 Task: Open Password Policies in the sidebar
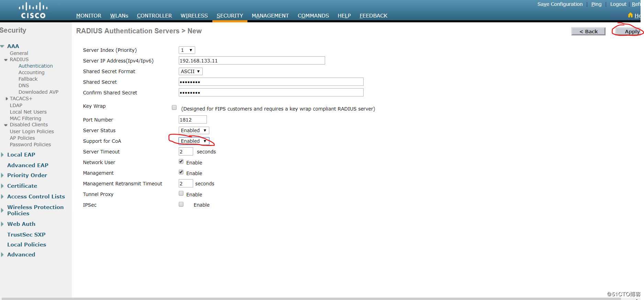31,145
